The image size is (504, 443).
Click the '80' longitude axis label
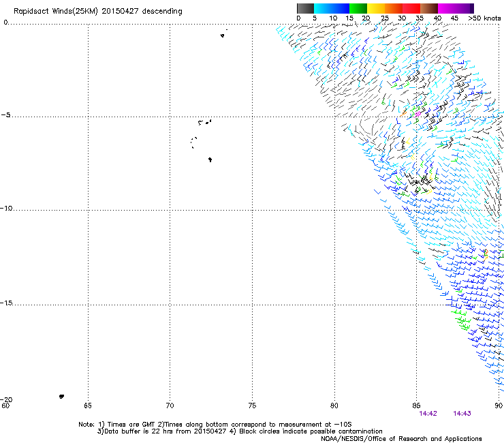334,406
